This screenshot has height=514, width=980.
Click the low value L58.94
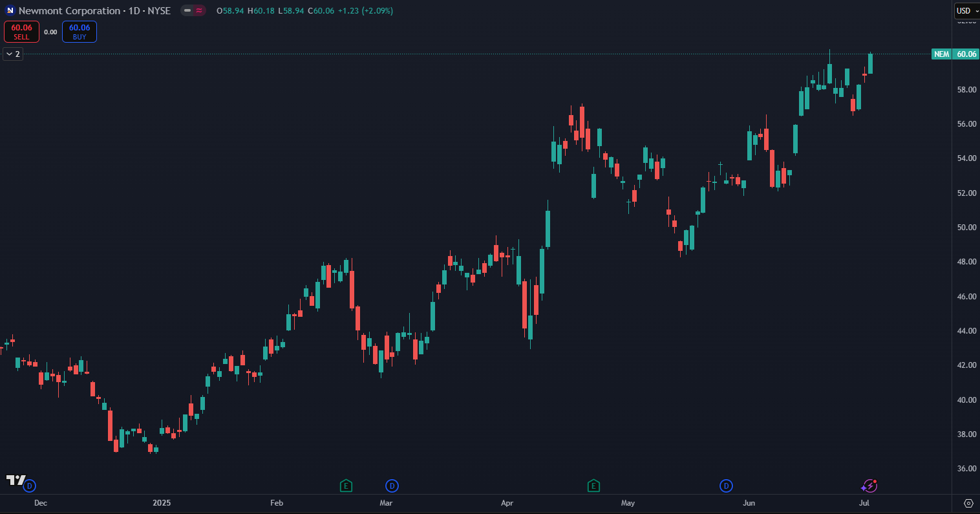coord(291,10)
